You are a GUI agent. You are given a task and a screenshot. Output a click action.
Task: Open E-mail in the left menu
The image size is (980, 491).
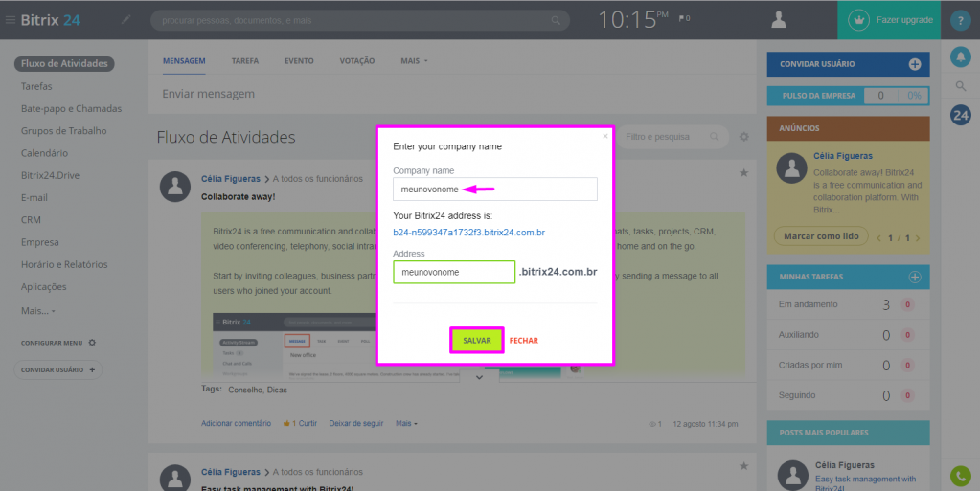click(x=34, y=197)
